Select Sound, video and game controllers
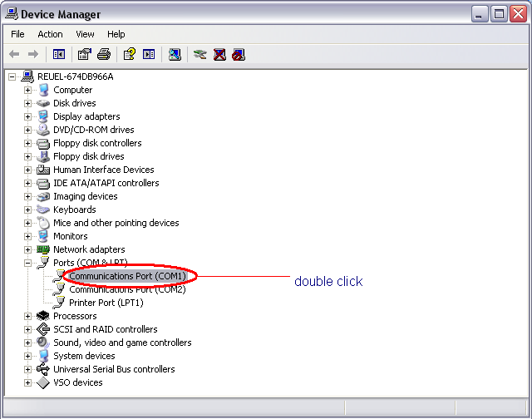532x419 pixels. [122, 343]
